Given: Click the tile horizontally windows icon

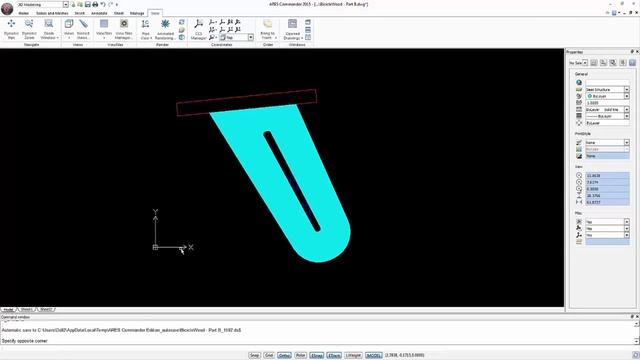Looking at the screenshot, I should [x=308, y=30].
